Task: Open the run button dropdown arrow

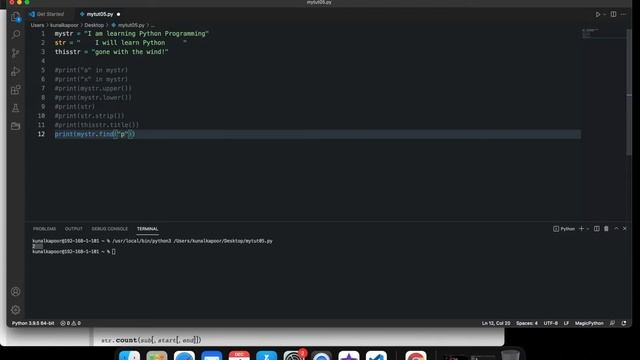Action: (x=604, y=15)
